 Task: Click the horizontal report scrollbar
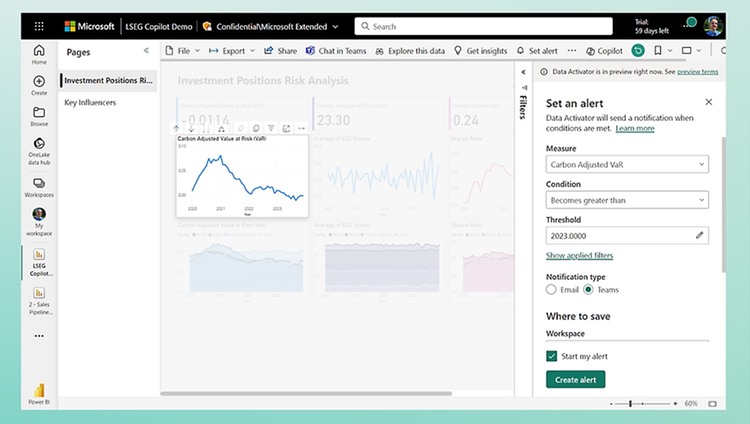(x=306, y=393)
